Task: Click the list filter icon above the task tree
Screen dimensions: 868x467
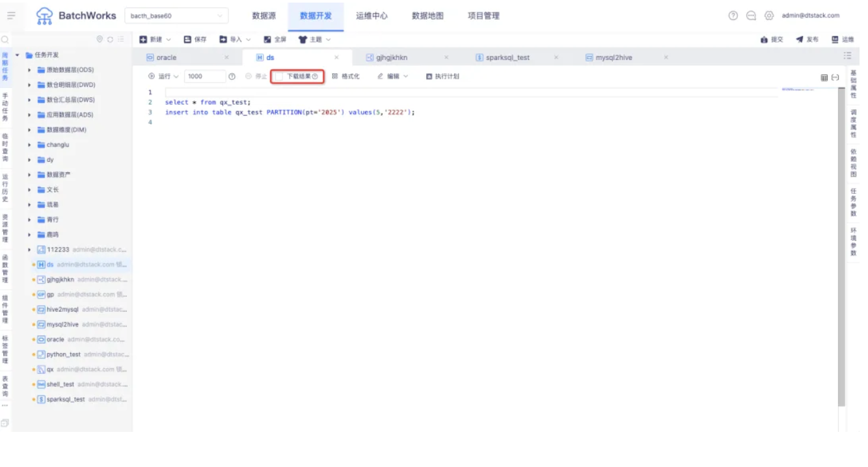Action: (x=120, y=40)
